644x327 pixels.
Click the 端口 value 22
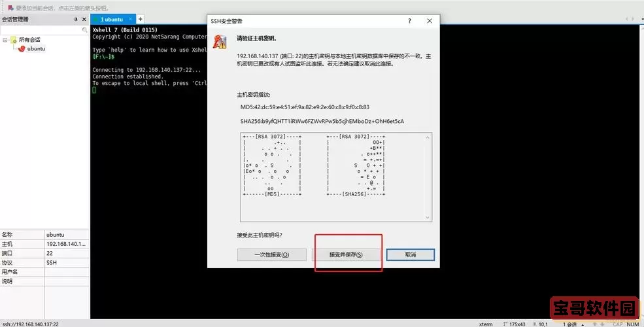pos(50,254)
